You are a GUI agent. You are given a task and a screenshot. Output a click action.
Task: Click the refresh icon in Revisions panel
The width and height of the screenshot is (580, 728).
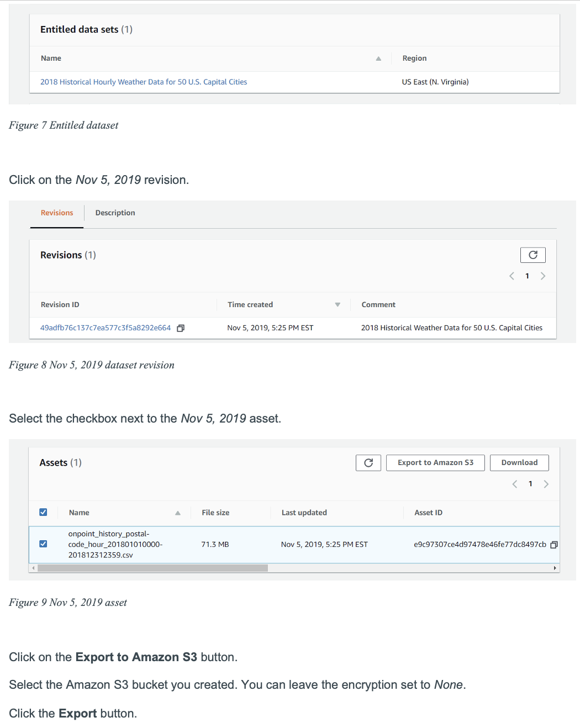[x=532, y=255]
